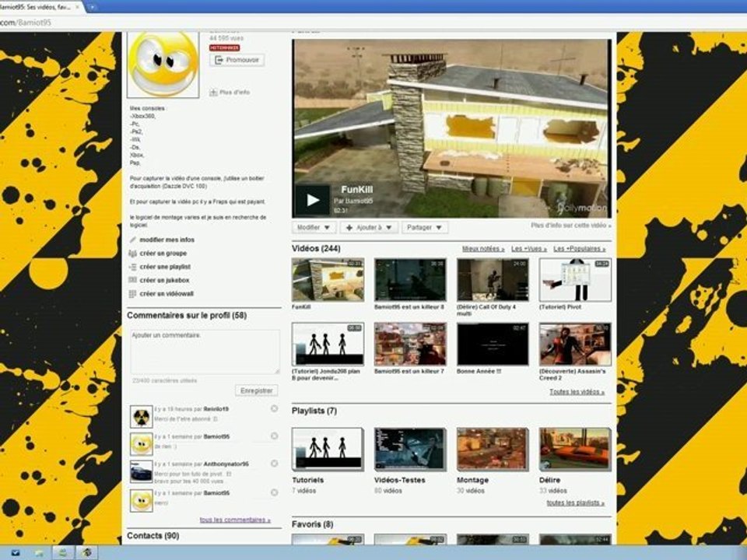The width and height of the screenshot is (747, 560).
Task: Open toutes les playlists link
Action: coord(576,503)
